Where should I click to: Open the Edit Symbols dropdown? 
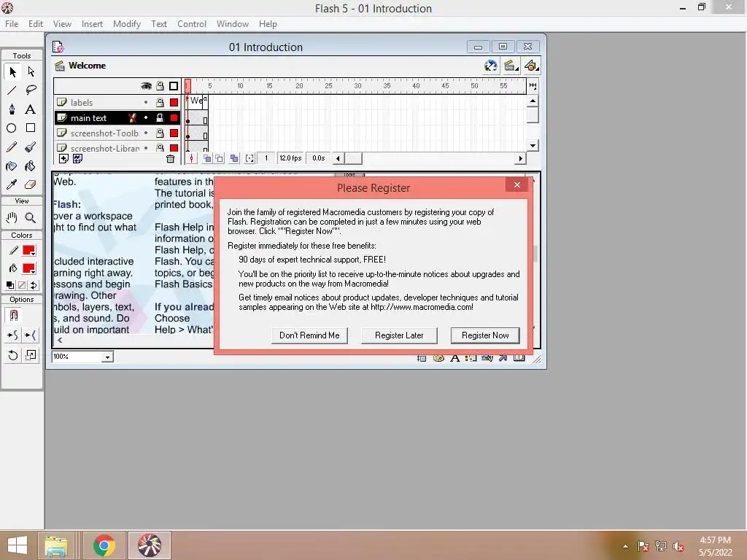[531, 66]
